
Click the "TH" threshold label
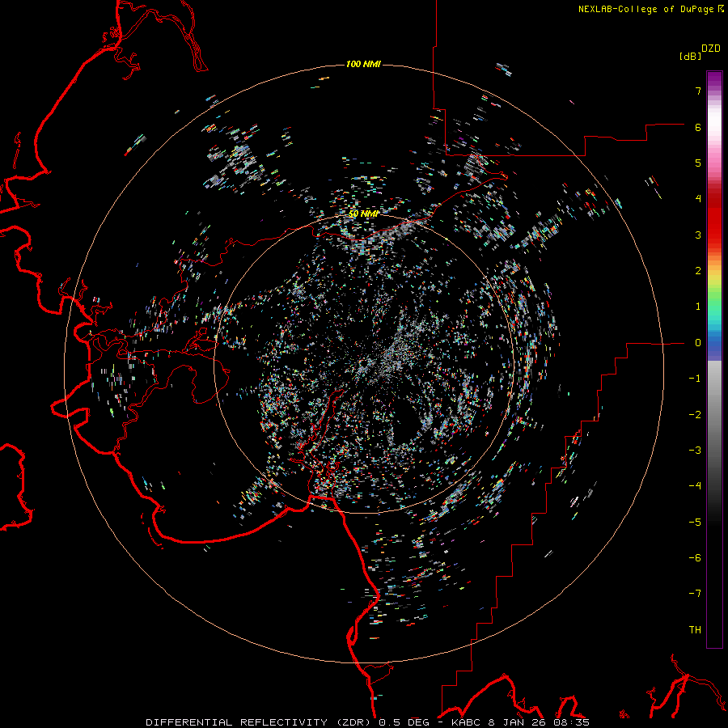[695, 630]
